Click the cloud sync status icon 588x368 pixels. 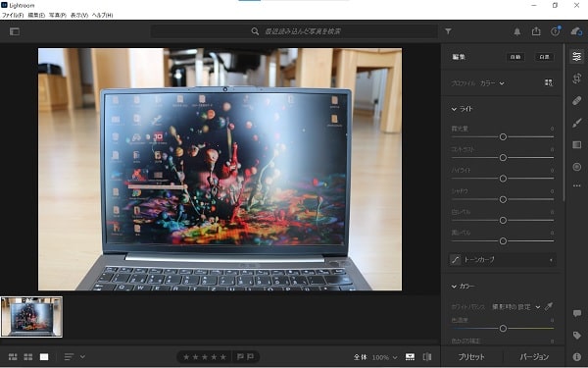click(x=576, y=31)
